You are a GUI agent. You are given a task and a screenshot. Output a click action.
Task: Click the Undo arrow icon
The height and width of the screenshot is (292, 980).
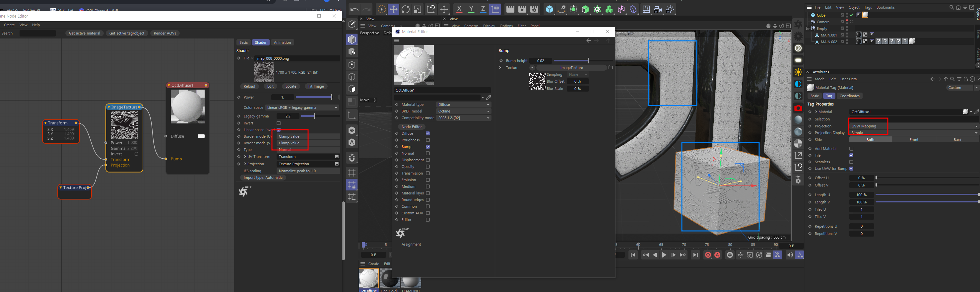pos(354,10)
